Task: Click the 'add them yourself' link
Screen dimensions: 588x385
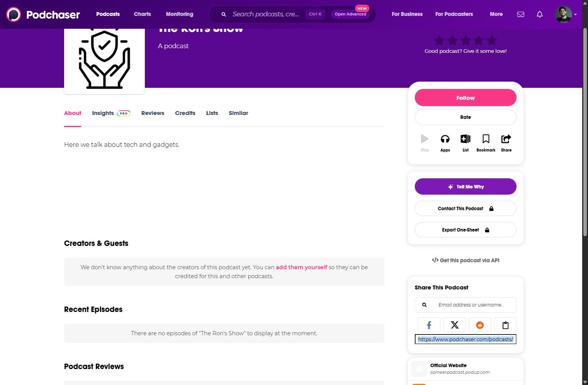Action: [x=301, y=267]
